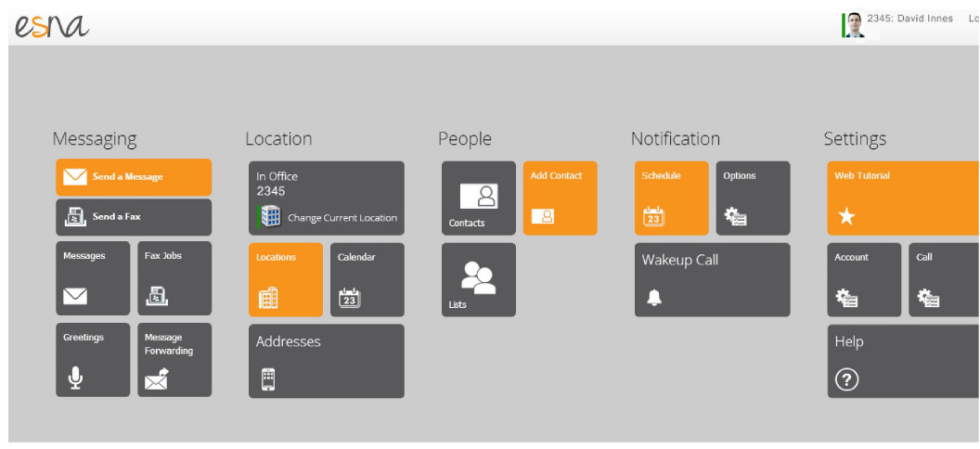This screenshot has height=449, width=980.
Task: Open the Lists people icon tile
Action: (x=479, y=280)
